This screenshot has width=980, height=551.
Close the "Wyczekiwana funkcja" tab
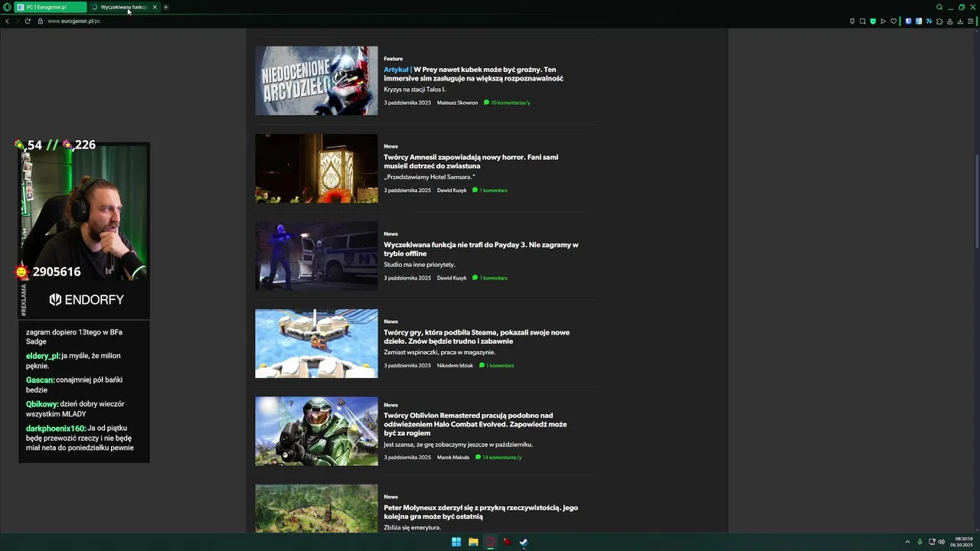click(155, 7)
